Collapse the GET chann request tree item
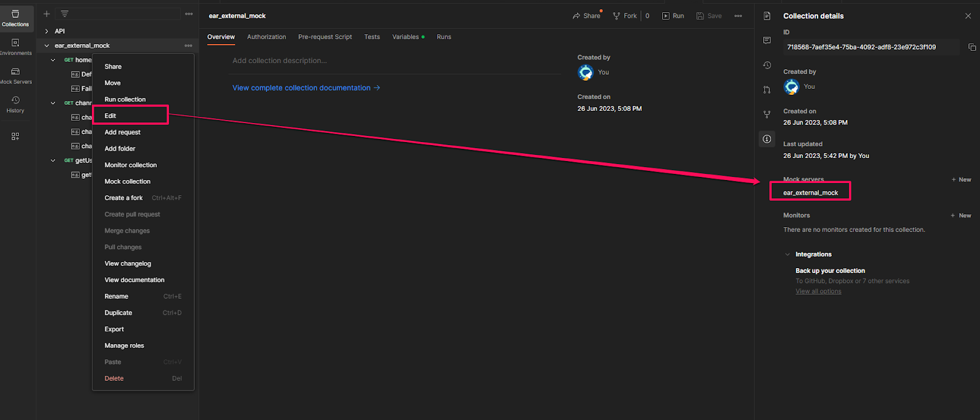Screen dimensions: 980x420 tap(53, 103)
